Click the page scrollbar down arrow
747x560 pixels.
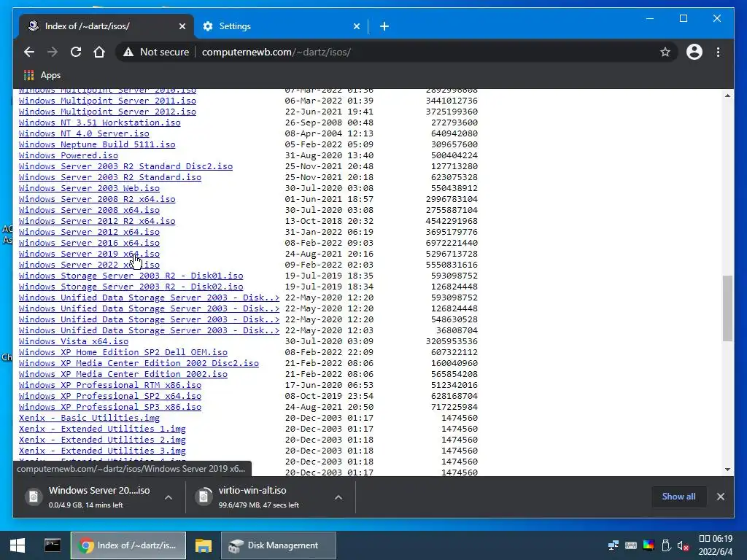point(727,470)
